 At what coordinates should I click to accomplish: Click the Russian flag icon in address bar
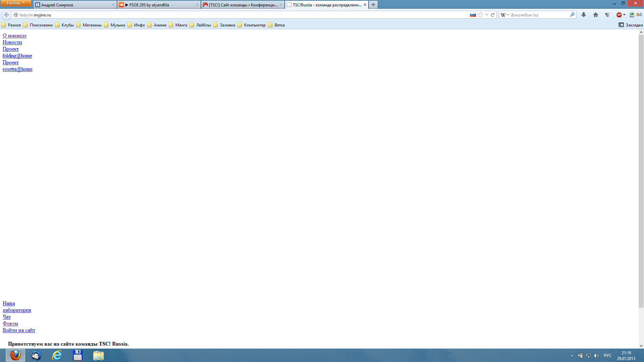pos(473,15)
